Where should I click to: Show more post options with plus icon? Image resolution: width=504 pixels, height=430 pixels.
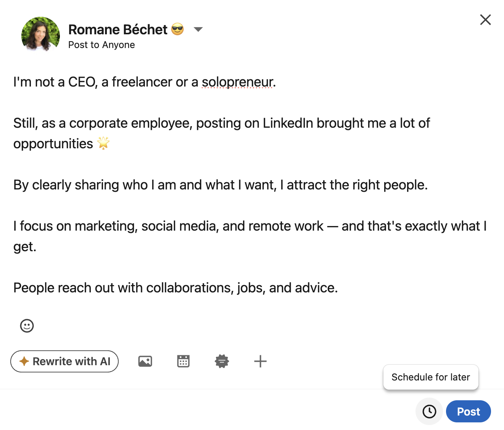(x=260, y=361)
